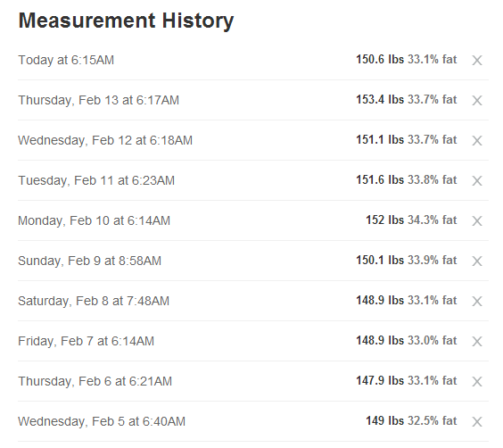Viewport: 503px width, 448px height.
Task: Select the Sunday, Feb 9 at 8:58AM date
Action: tap(89, 261)
